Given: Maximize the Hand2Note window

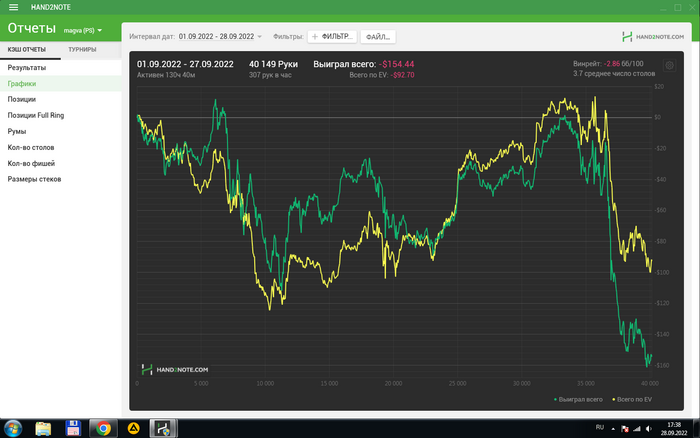Looking at the screenshot, I should click(x=678, y=7).
